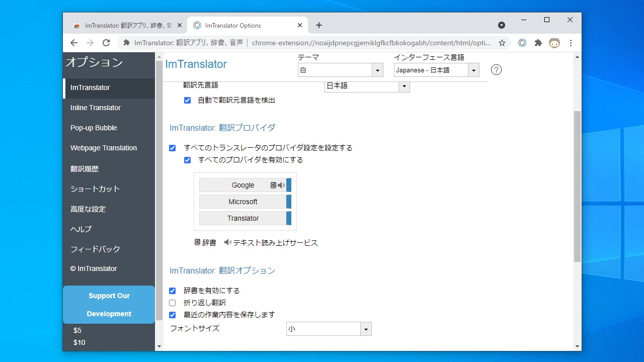Reload the current page
The height and width of the screenshot is (362, 644).
click(x=106, y=43)
